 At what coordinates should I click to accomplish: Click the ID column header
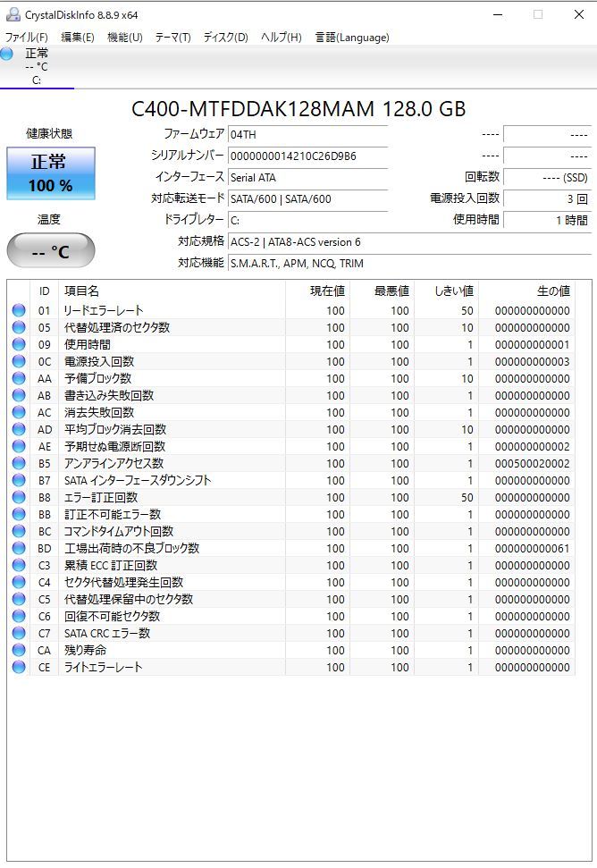click(x=45, y=291)
